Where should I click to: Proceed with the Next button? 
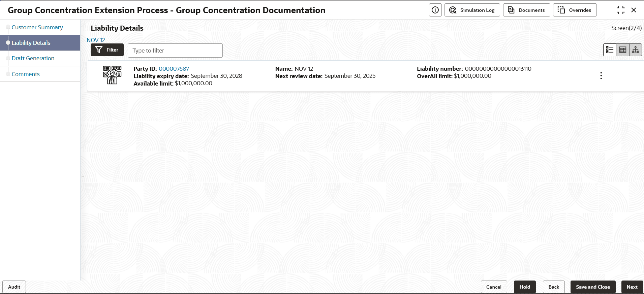tap(632, 287)
